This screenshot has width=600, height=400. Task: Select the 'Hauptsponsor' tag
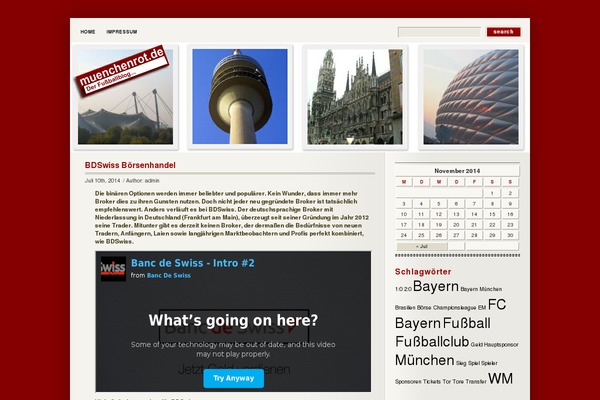[x=501, y=344]
